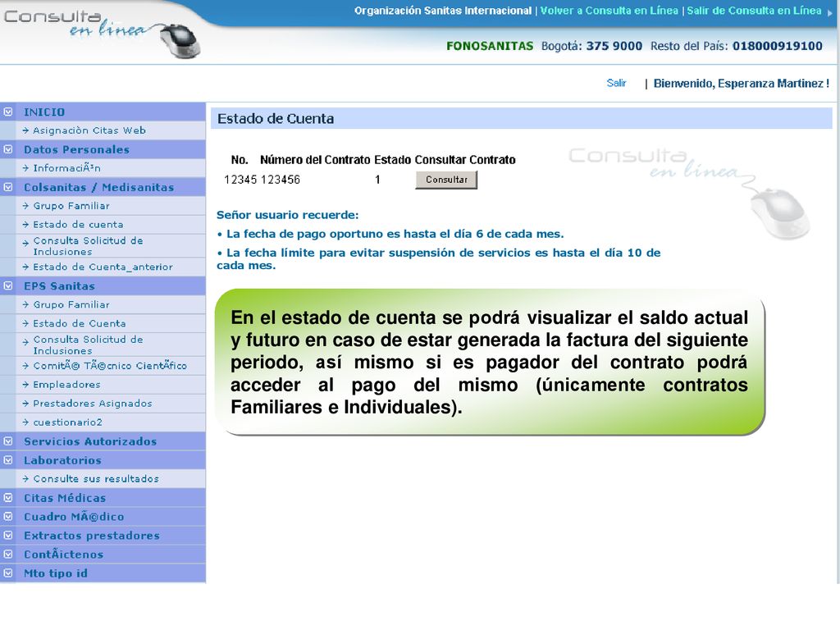Viewport: 840px width, 630px height.
Task: Click arrow icon beside Estado de Cuenta_anterior
Action: click(25, 267)
